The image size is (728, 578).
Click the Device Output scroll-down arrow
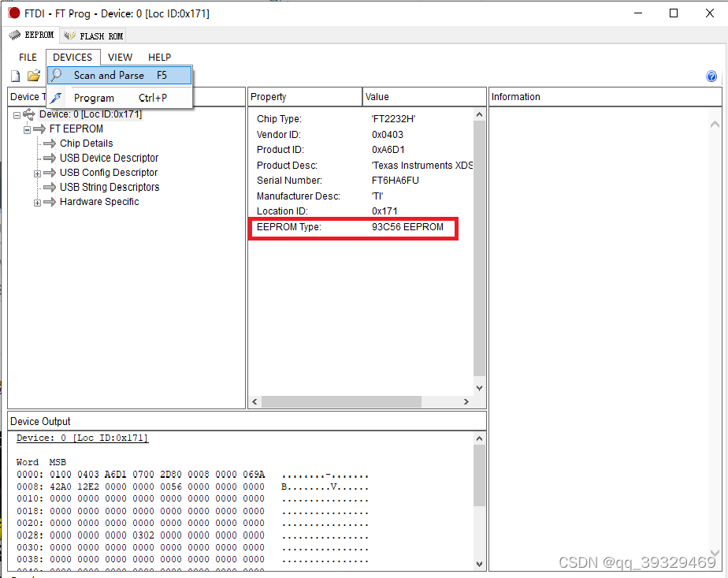coord(479,564)
